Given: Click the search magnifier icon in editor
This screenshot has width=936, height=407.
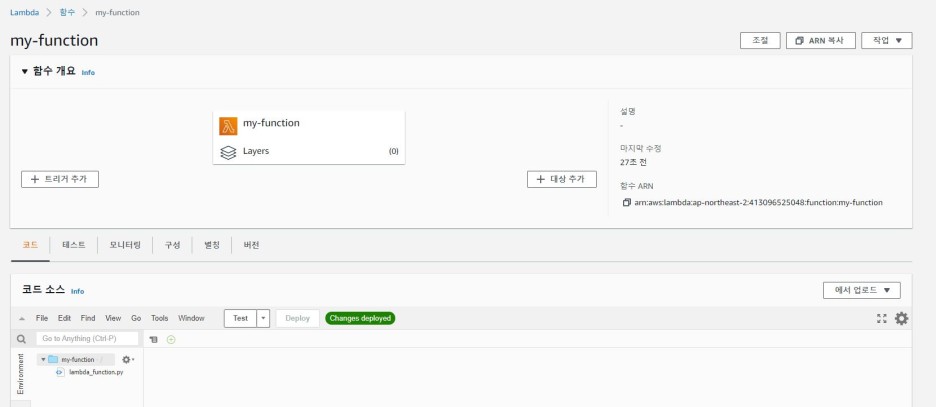Looking at the screenshot, I should [21, 339].
